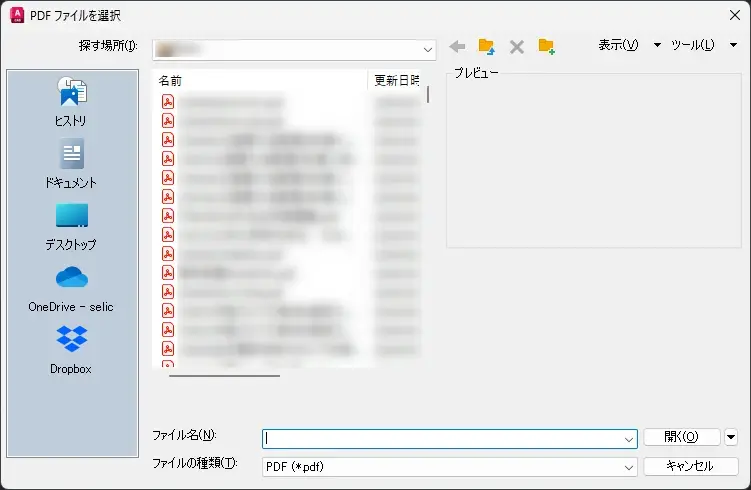
Task: Jump to デスクトップ location
Action: [71, 226]
